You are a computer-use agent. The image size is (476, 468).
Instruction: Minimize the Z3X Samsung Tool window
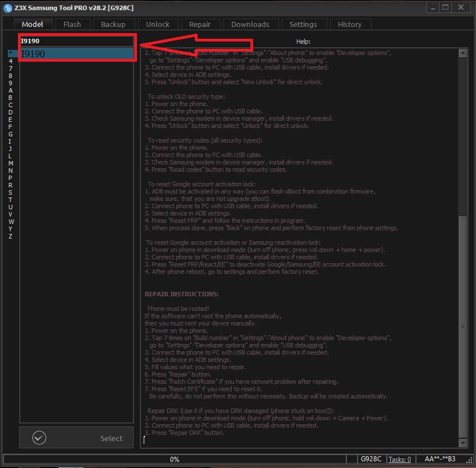(x=433, y=8)
